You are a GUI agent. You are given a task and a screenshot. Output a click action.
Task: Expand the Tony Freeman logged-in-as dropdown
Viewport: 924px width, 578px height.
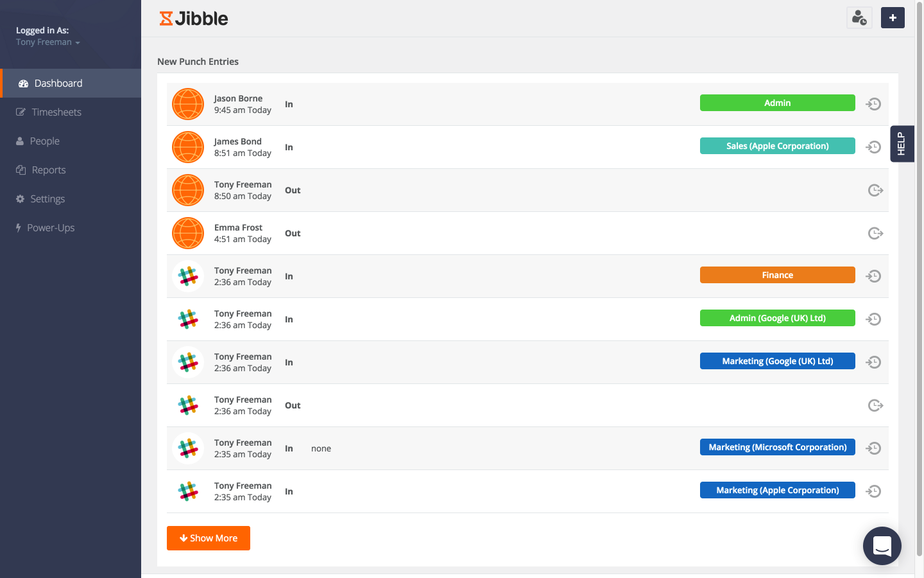point(48,42)
